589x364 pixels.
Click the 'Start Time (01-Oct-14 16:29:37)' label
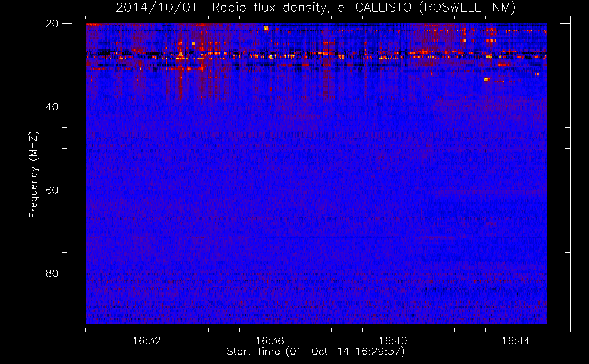pyautogui.click(x=316, y=352)
